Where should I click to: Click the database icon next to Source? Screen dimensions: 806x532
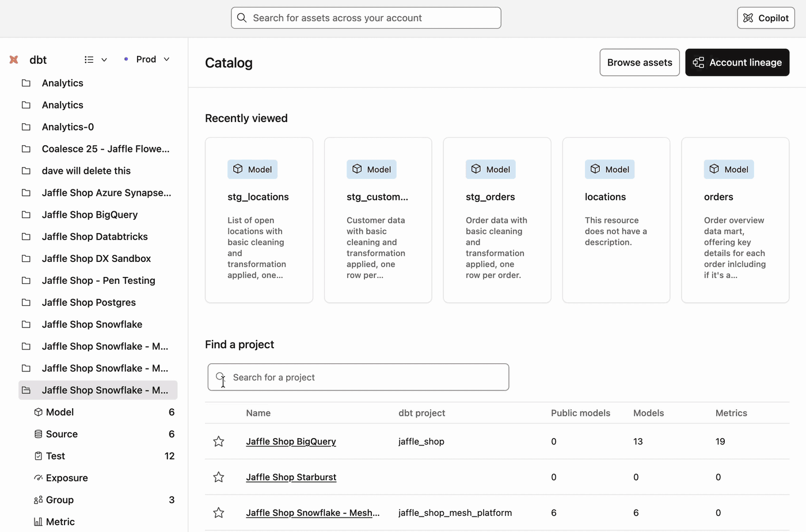click(x=38, y=434)
